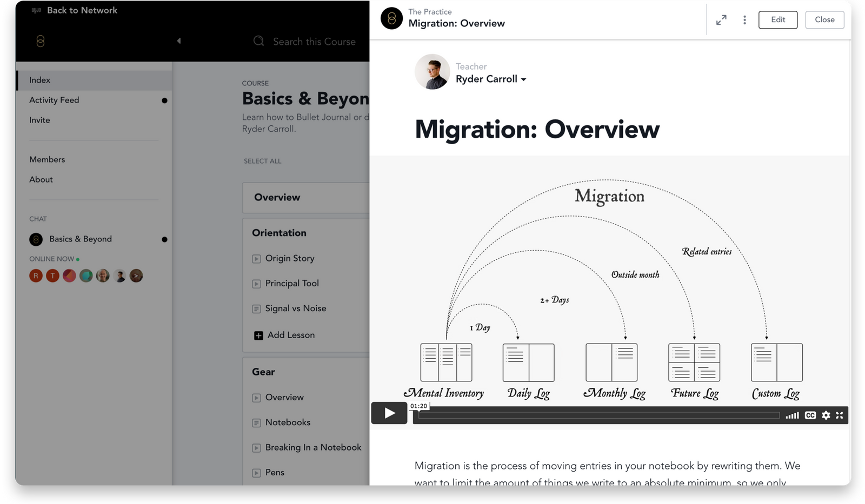Close the lesson panel
Image resolution: width=865 pixels, height=504 pixels.
pos(824,20)
